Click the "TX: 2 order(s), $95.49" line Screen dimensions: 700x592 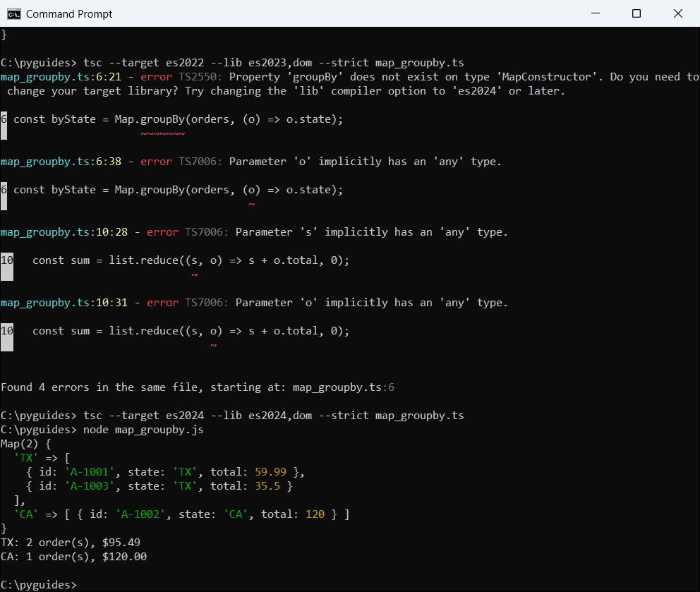tap(71, 543)
